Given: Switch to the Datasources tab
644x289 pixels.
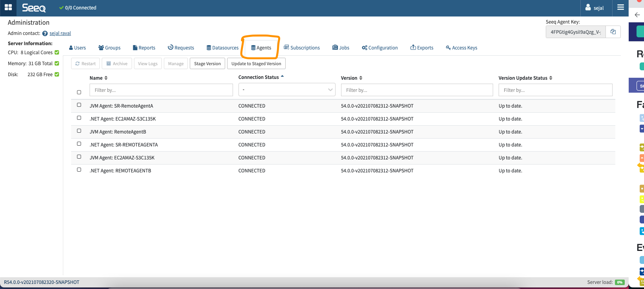Looking at the screenshot, I should [x=222, y=48].
